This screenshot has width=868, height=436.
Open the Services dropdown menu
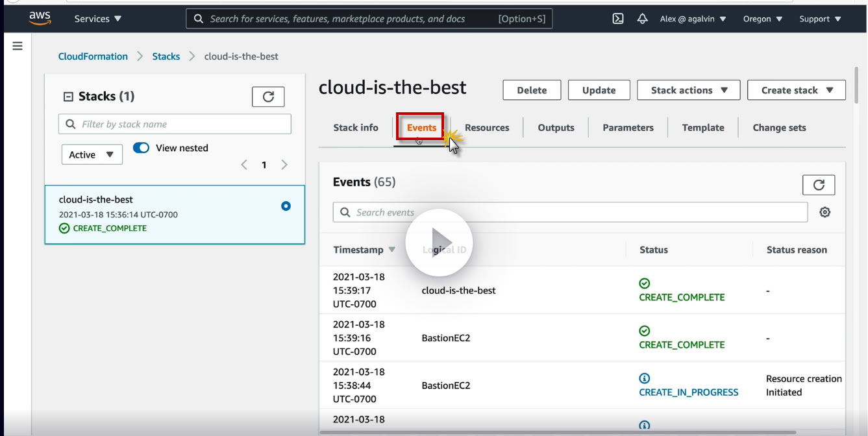coord(98,19)
